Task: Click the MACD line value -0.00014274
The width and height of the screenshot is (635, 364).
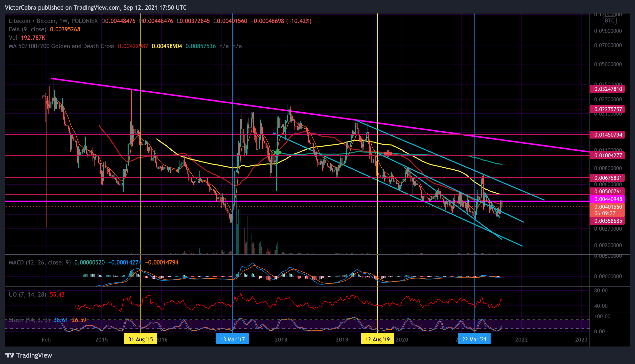Action: (x=125, y=263)
